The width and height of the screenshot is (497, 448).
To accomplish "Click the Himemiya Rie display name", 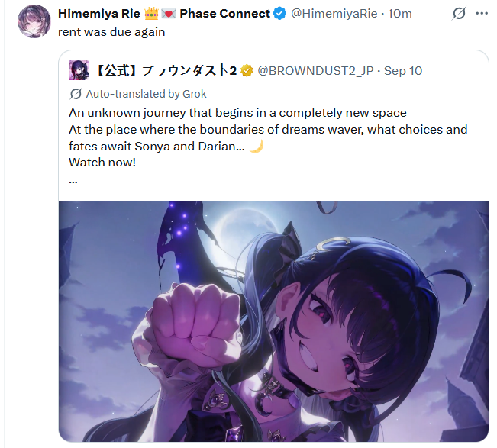I will click(x=99, y=13).
